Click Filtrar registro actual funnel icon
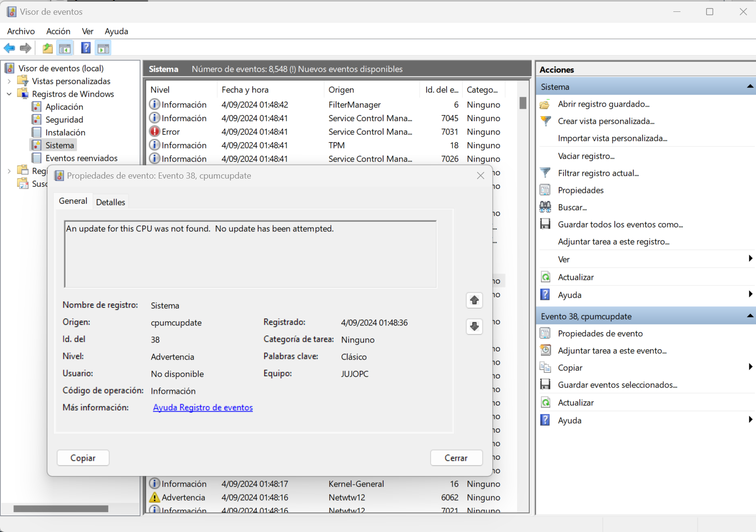Viewport: 756px width, 532px height. pos(545,173)
